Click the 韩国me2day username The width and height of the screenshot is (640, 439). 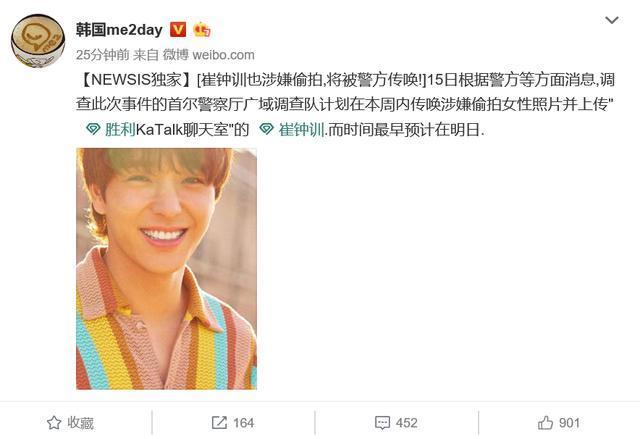point(119,29)
